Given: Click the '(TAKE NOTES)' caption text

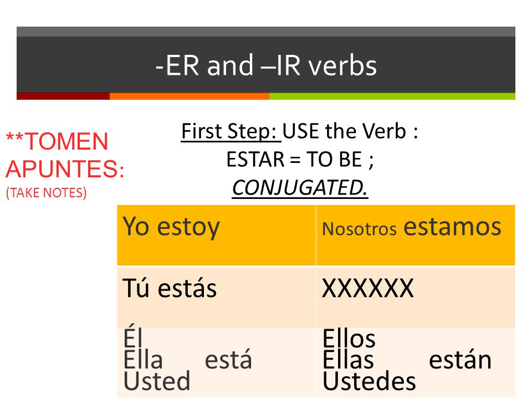Looking at the screenshot, I should [x=47, y=192].
